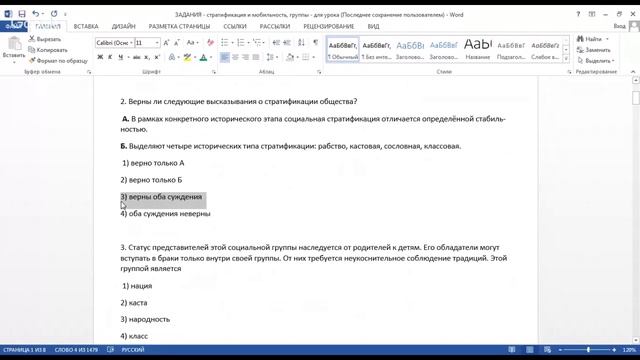Click the paragraph shading paint bucket
640x360 pixels.
tap(290, 58)
